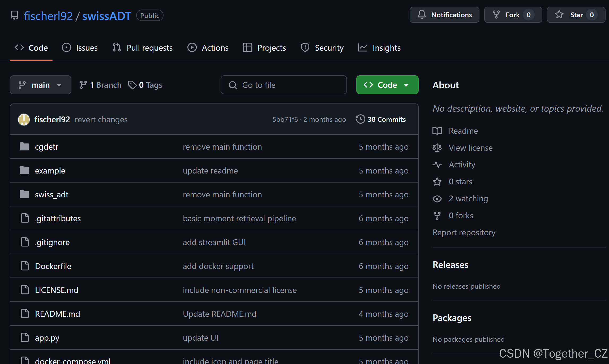Click the branch icon beside 1 Branch
Image resolution: width=609 pixels, height=364 pixels.
(x=83, y=85)
